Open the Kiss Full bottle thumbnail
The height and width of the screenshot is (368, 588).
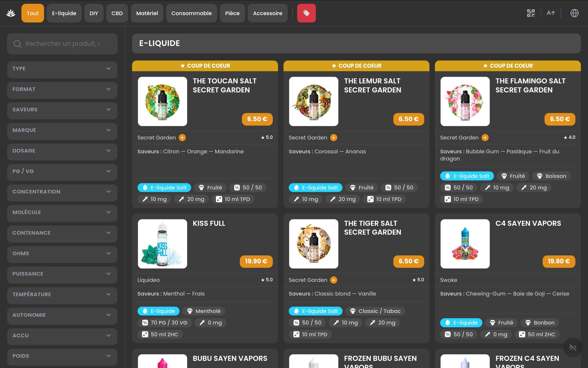point(162,244)
